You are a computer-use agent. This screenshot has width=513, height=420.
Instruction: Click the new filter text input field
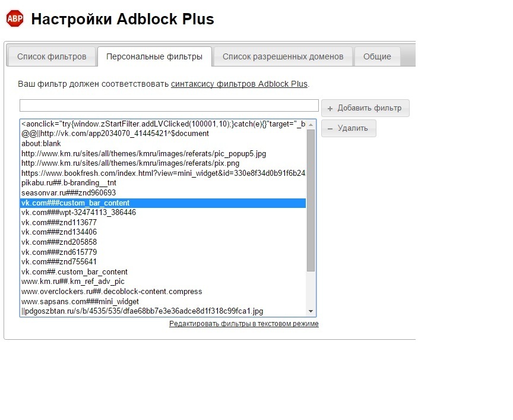(x=169, y=106)
